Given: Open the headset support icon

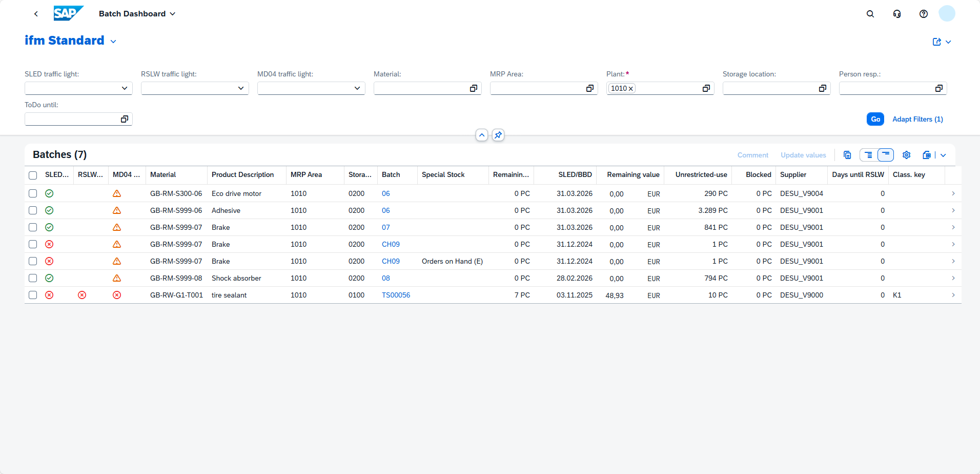Looking at the screenshot, I should [897, 14].
